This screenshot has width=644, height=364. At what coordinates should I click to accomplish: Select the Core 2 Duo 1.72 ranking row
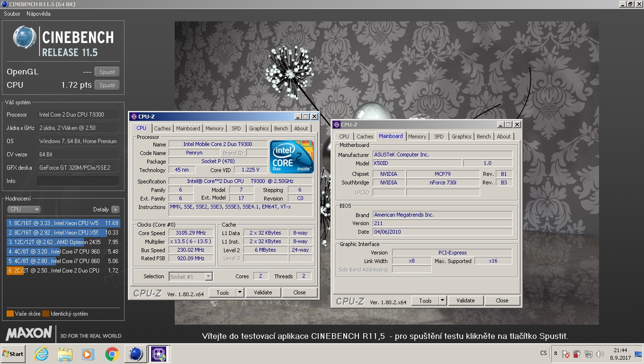point(63,271)
